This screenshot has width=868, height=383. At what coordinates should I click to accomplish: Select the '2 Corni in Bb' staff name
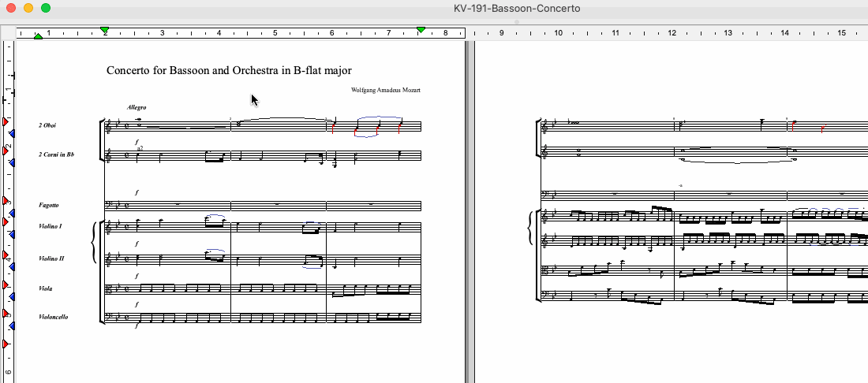click(x=57, y=154)
